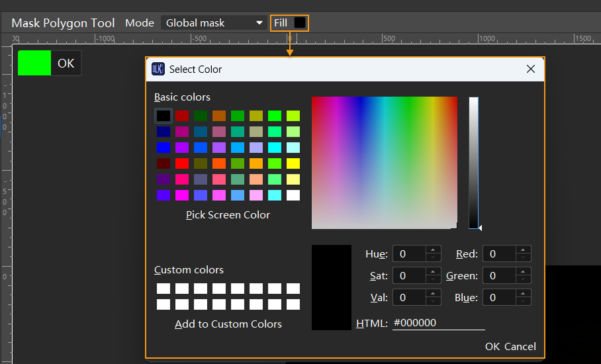Increase the Sat value with up arrow
This screenshot has width=601, height=364.
(434, 272)
